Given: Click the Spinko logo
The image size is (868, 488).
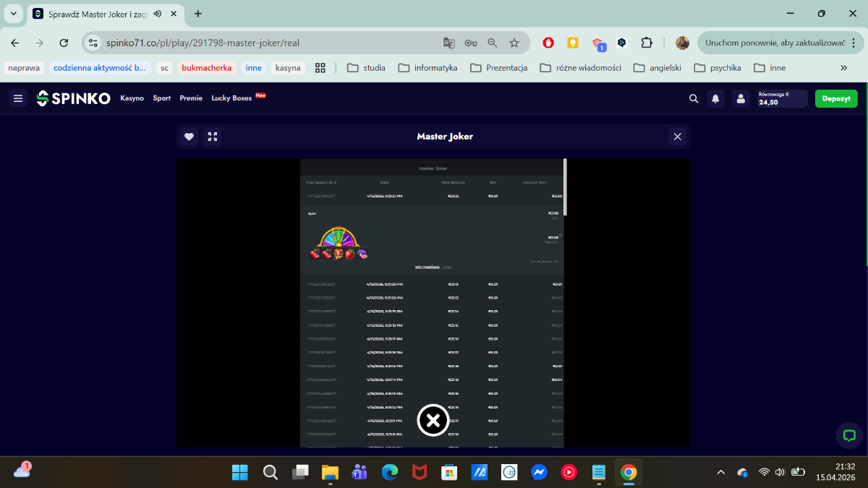Looking at the screenshot, I should 74,98.
